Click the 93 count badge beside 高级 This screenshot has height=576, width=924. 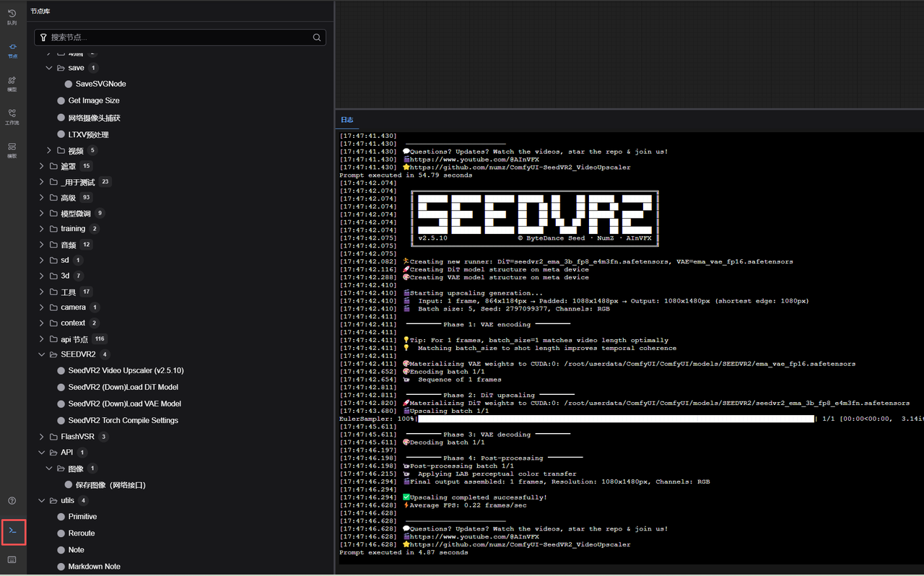click(87, 198)
